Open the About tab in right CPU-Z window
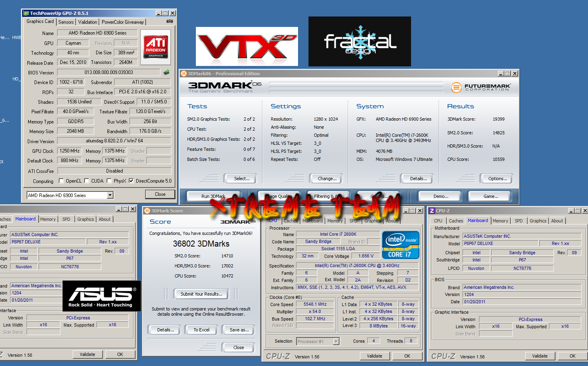Screen dimensions: 588x366 [557, 221]
